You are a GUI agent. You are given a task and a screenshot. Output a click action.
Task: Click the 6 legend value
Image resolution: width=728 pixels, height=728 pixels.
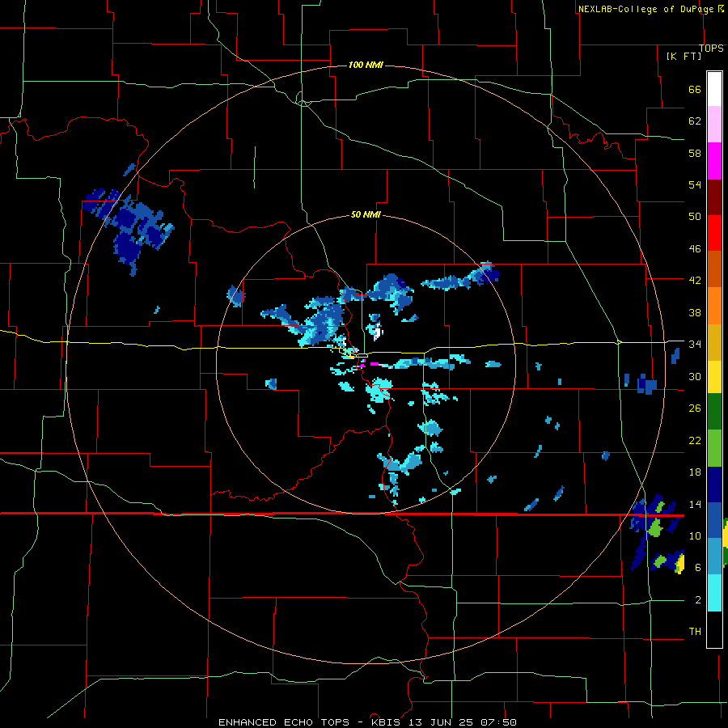[698, 568]
